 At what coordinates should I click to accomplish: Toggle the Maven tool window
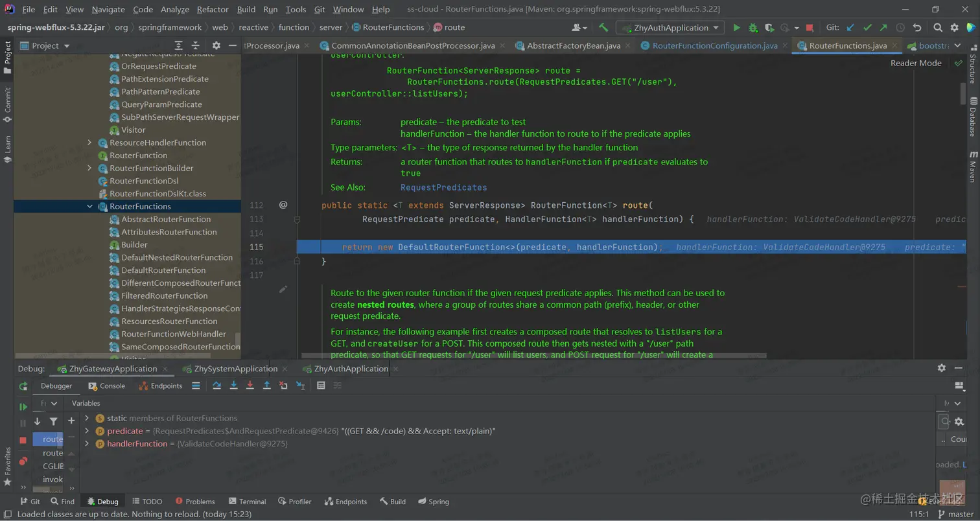tap(973, 168)
